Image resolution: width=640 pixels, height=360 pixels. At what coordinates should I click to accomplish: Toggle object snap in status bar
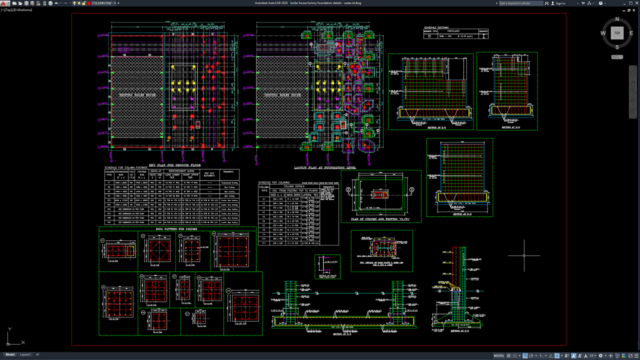(557, 356)
